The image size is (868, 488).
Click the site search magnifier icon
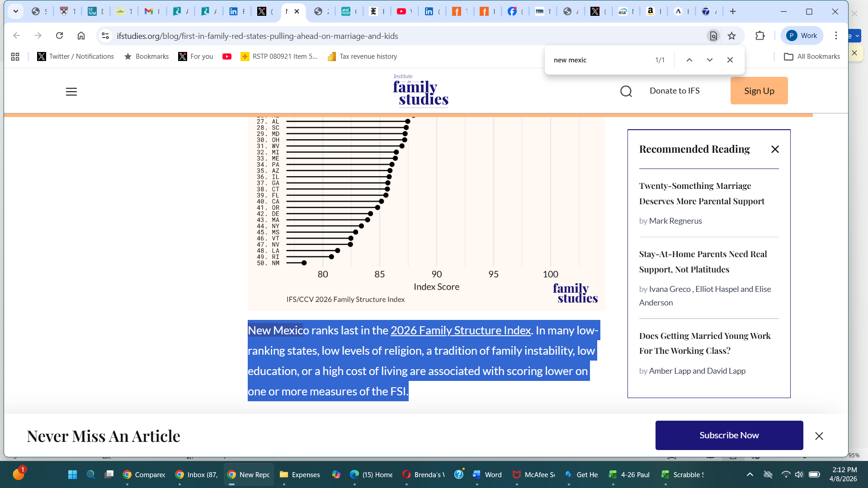[626, 92]
